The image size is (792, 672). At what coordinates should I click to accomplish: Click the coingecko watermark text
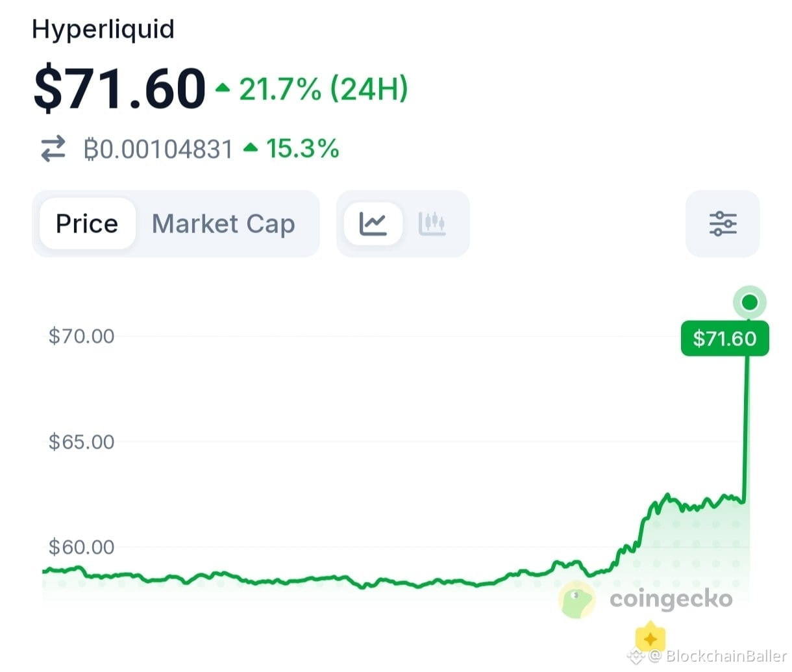pos(671,599)
